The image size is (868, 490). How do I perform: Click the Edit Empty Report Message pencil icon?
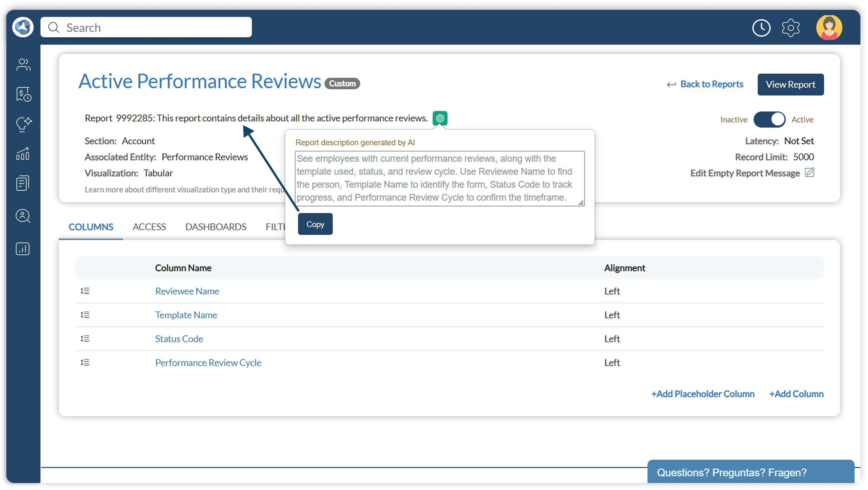(x=809, y=173)
